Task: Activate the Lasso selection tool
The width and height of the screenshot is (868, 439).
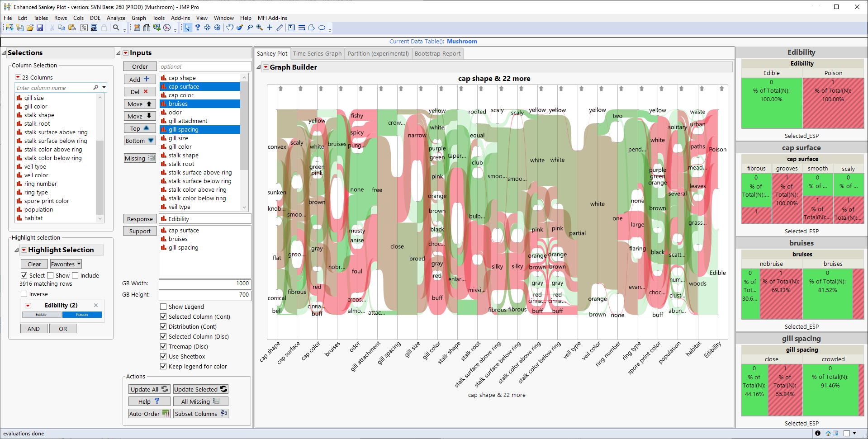Action: click(x=250, y=28)
